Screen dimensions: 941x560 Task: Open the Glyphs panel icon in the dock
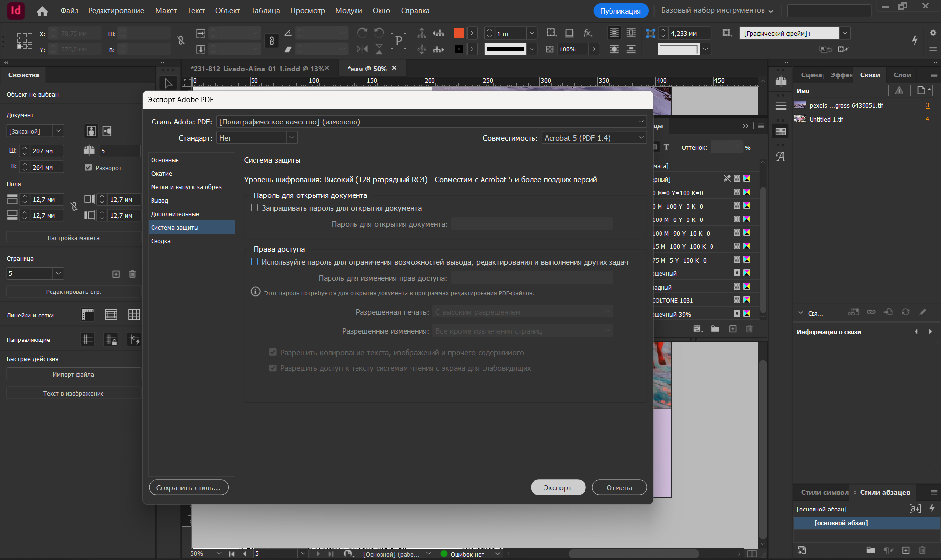click(x=781, y=156)
